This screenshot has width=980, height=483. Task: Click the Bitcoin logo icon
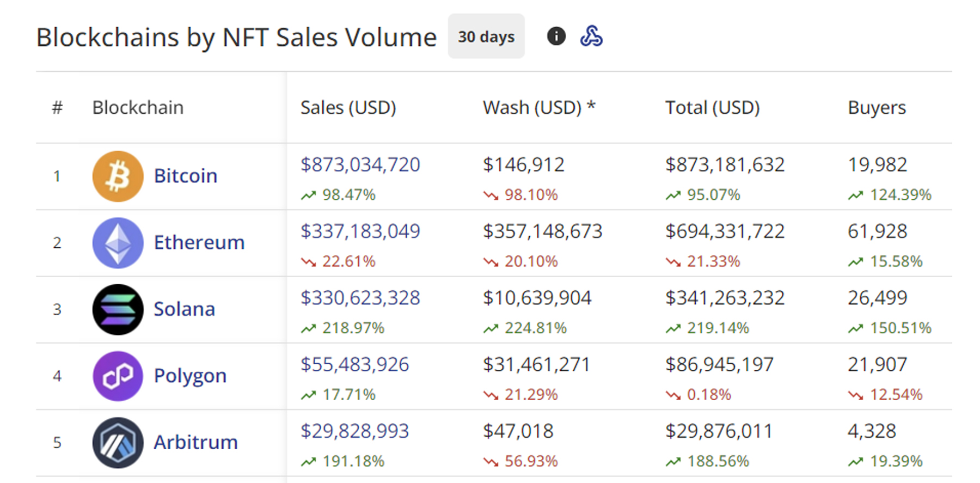118,176
